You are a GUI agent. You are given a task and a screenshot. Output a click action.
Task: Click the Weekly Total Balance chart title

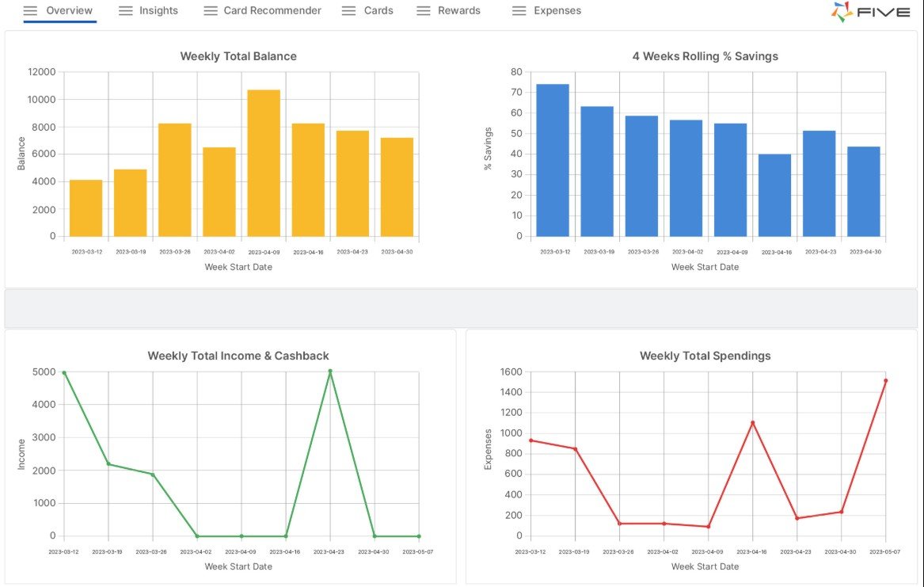[x=238, y=56]
